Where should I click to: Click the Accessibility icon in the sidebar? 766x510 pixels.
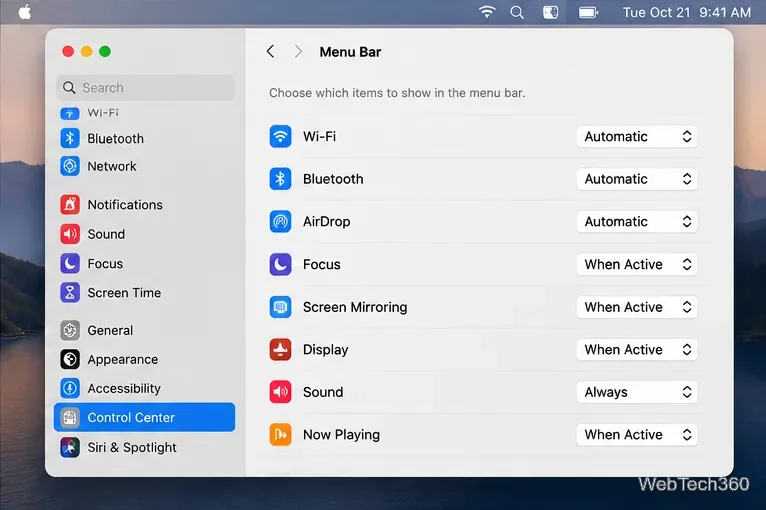[x=70, y=388]
